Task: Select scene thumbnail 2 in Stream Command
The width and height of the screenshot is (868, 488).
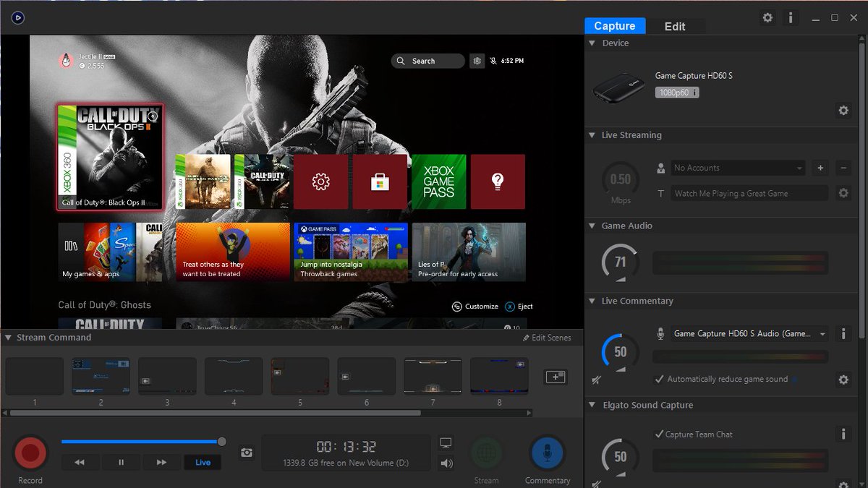Action: pyautogui.click(x=101, y=376)
